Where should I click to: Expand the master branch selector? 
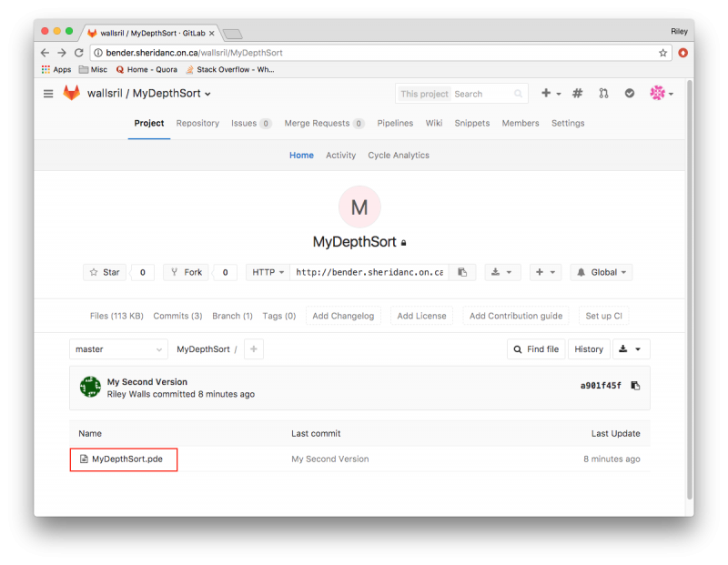(118, 349)
